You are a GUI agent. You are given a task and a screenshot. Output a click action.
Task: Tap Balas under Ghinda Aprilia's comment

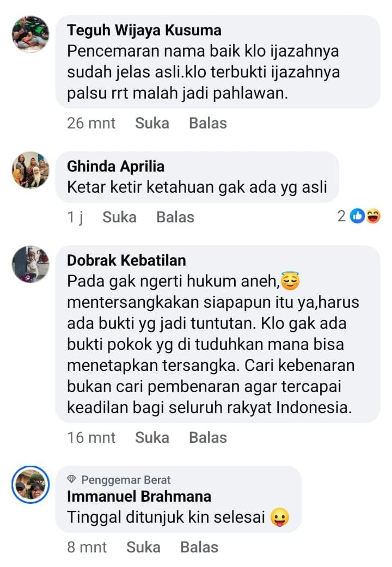click(175, 217)
